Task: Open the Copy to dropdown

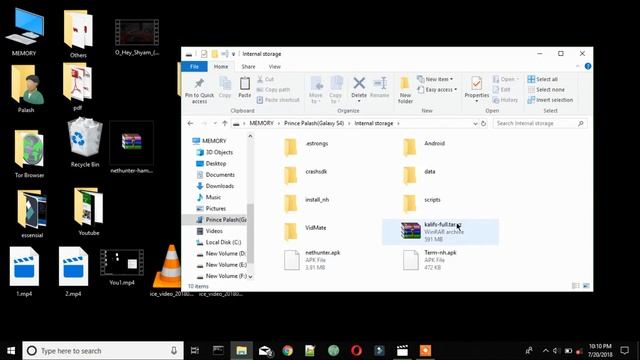Action: [336, 90]
